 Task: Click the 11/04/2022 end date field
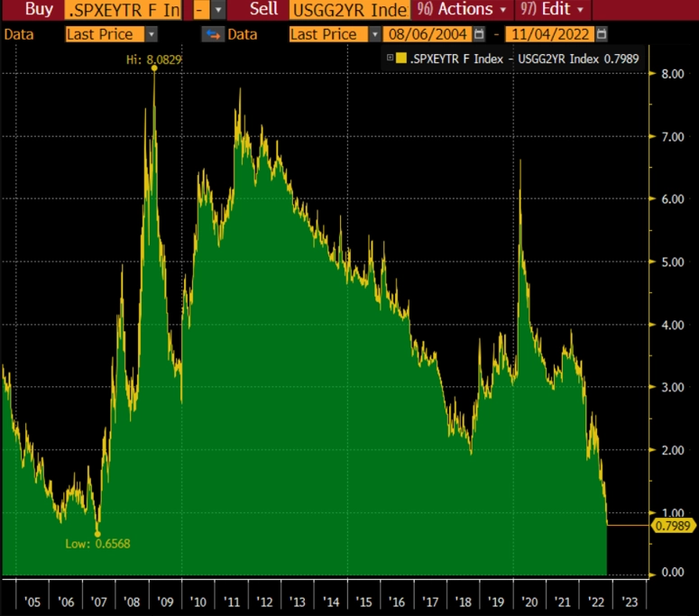[x=549, y=34]
